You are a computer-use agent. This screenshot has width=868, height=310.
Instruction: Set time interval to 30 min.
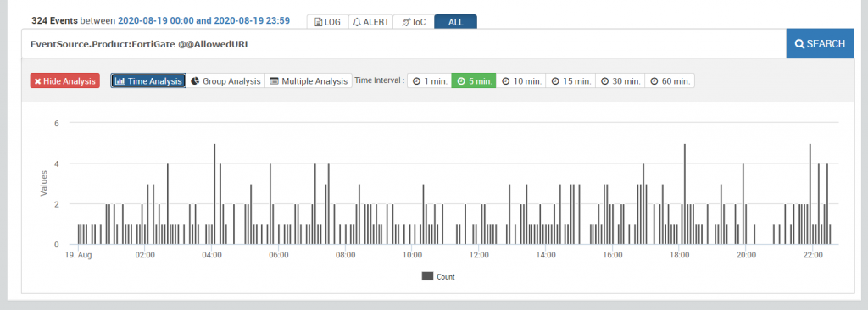click(620, 80)
